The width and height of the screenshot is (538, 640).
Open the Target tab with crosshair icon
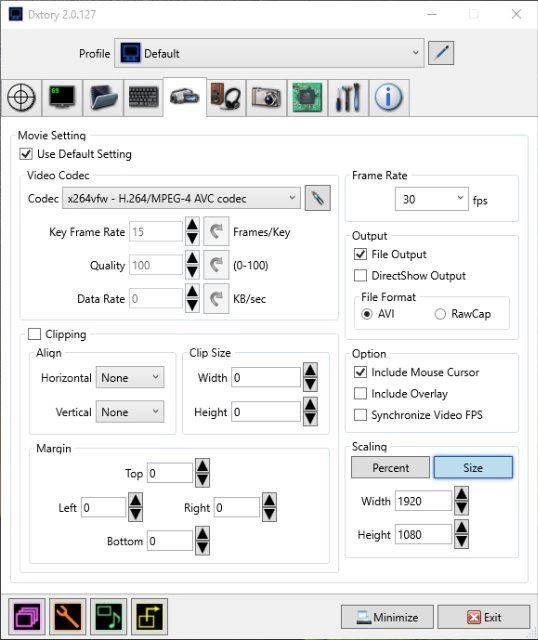point(21,98)
